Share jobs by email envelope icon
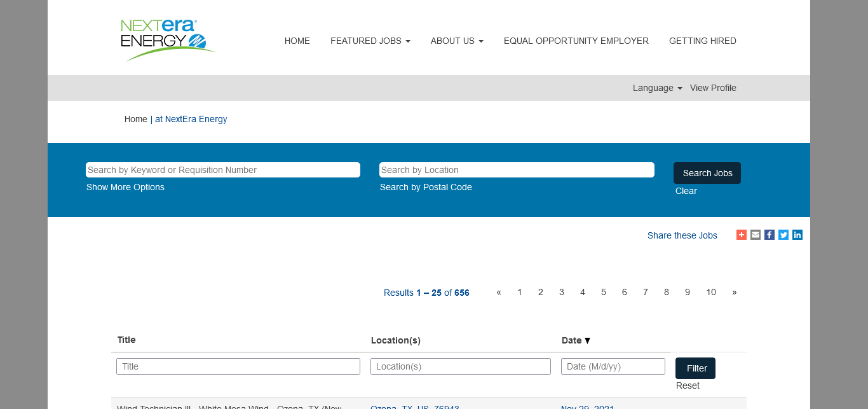This screenshot has height=409, width=868. pyautogui.click(x=756, y=235)
